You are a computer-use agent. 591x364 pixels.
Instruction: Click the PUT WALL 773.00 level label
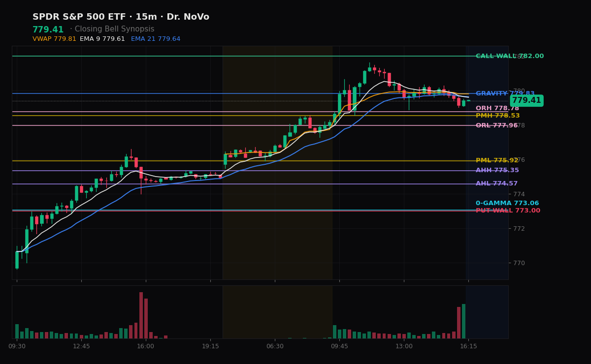(508, 211)
